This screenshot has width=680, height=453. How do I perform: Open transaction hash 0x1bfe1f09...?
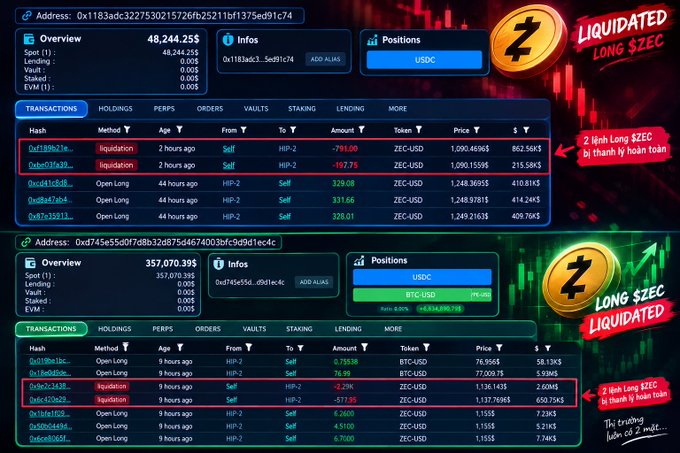click(49, 413)
